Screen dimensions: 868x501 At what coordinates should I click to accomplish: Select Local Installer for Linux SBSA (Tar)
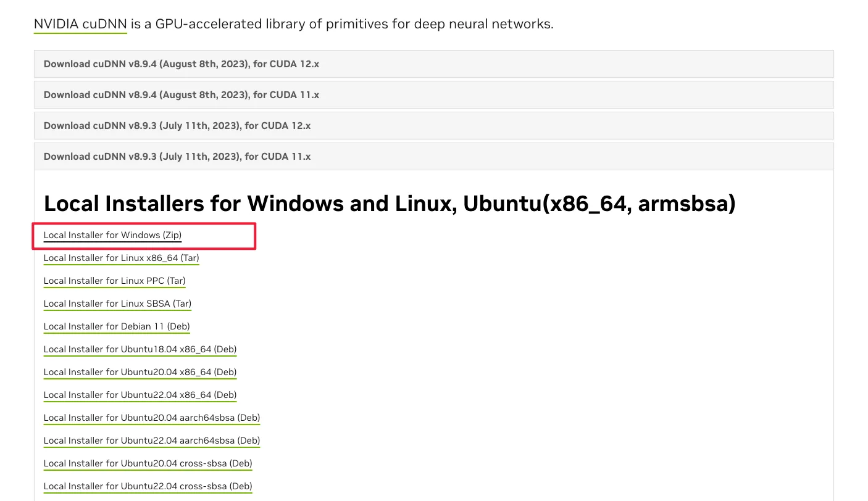coord(117,304)
